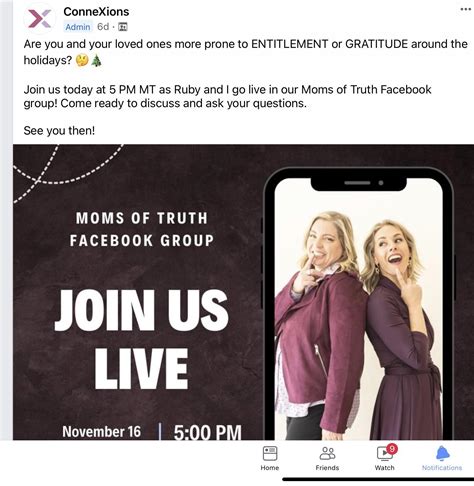Switch to the Friends tab label
Viewport: 474px width, 486px height.
tap(327, 468)
